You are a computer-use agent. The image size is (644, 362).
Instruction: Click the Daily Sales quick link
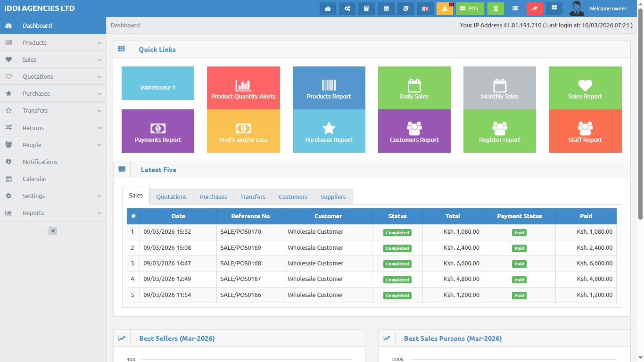pos(414,88)
